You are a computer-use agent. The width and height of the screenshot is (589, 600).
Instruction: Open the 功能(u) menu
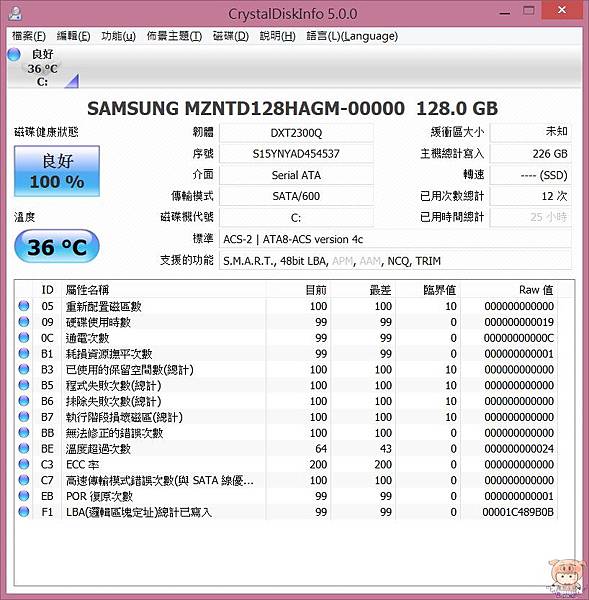click(x=118, y=36)
